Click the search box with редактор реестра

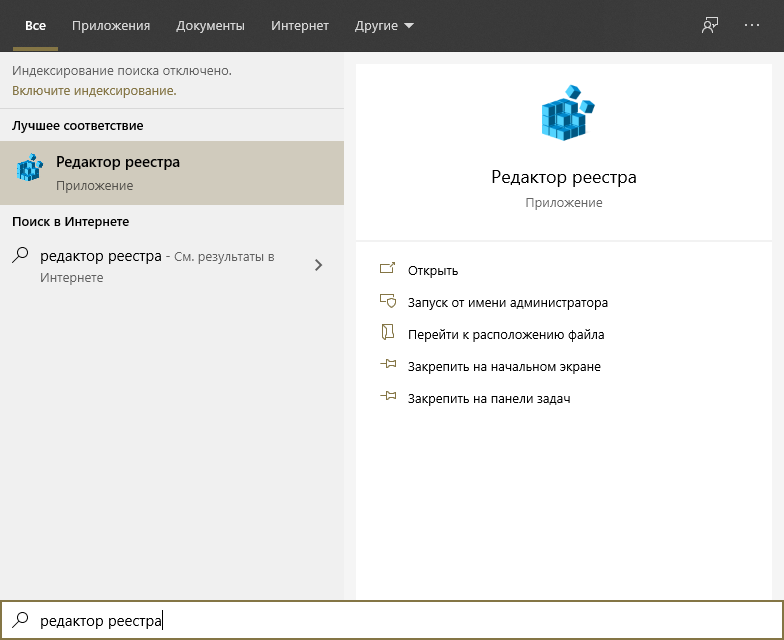(392, 620)
